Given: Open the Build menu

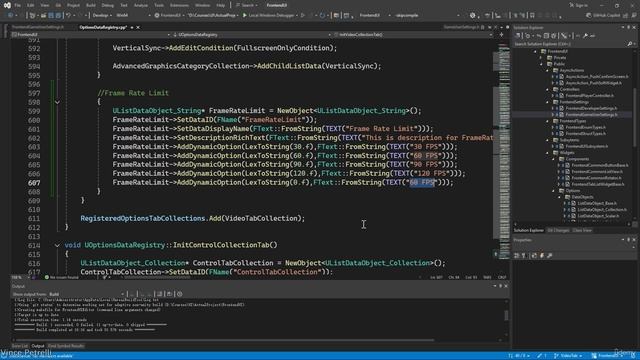Looking at the screenshot, I should [91, 5].
